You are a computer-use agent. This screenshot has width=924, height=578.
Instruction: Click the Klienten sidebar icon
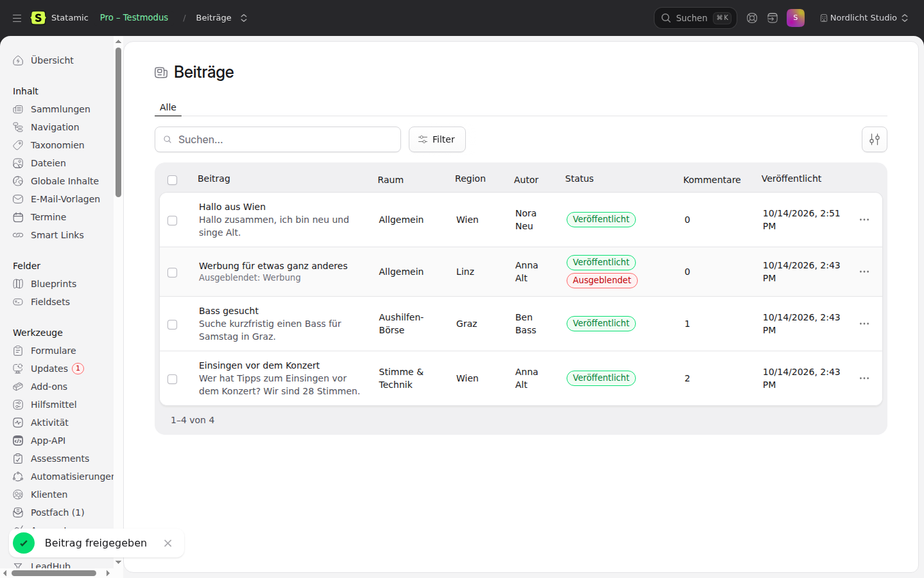[x=18, y=495]
